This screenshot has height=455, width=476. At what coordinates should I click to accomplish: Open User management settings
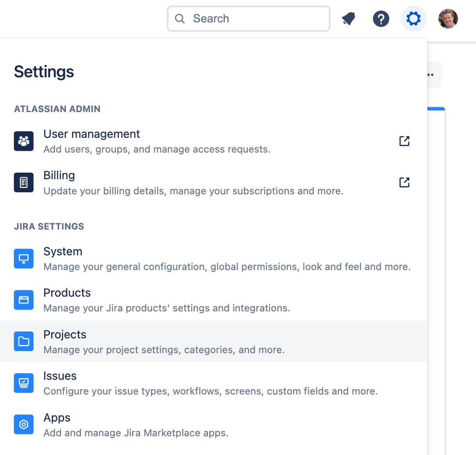(x=213, y=141)
